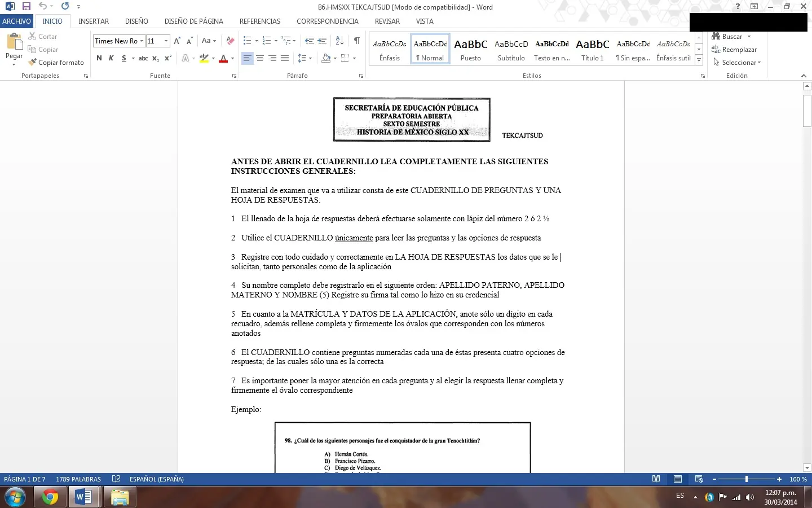Click the 100 % zoom level
The image size is (812, 508).
pyautogui.click(x=798, y=479)
